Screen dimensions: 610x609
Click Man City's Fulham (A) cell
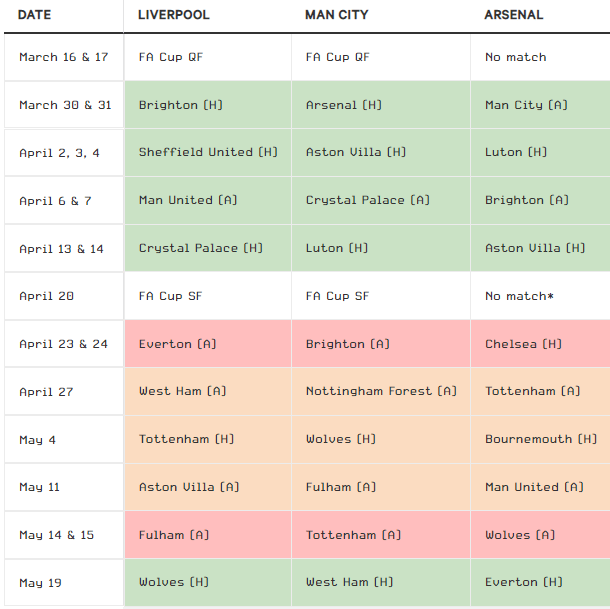[381, 487]
